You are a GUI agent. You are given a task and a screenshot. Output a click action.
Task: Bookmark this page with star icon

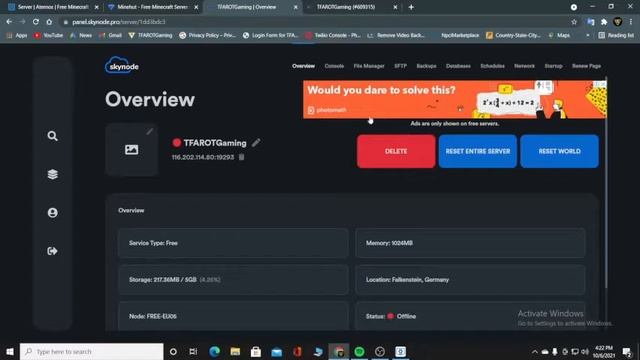(x=574, y=22)
